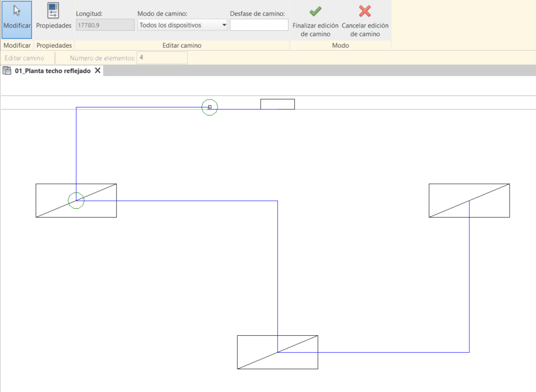Click the Longitud label
536x392 pixels.
pos(89,14)
